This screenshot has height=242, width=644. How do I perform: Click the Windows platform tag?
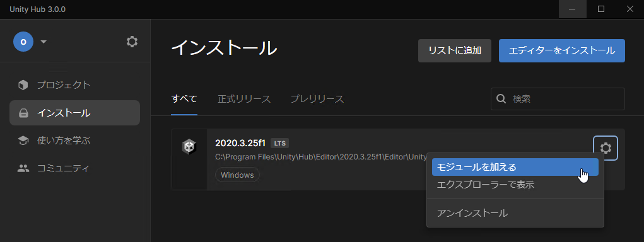237,175
